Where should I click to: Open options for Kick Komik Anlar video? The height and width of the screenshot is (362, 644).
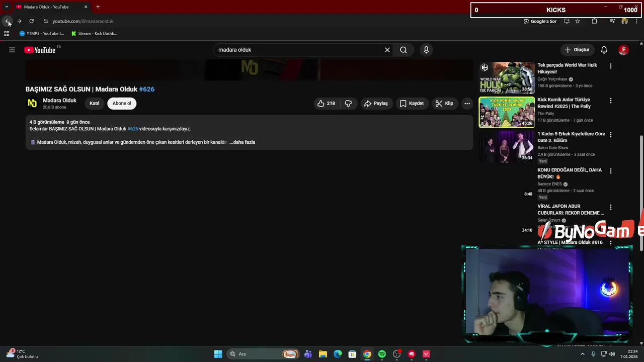click(x=611, y=101)
